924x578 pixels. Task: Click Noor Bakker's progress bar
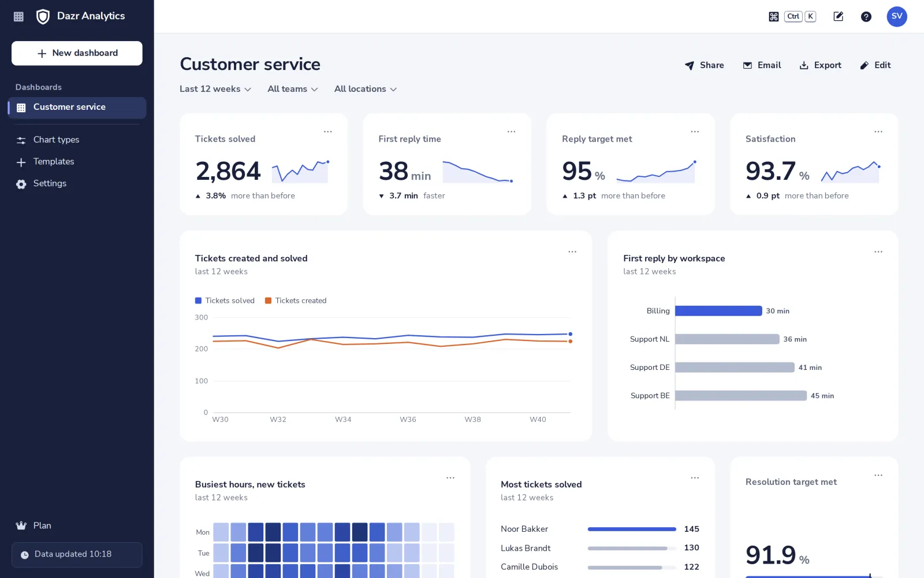(x=632, y=529)
